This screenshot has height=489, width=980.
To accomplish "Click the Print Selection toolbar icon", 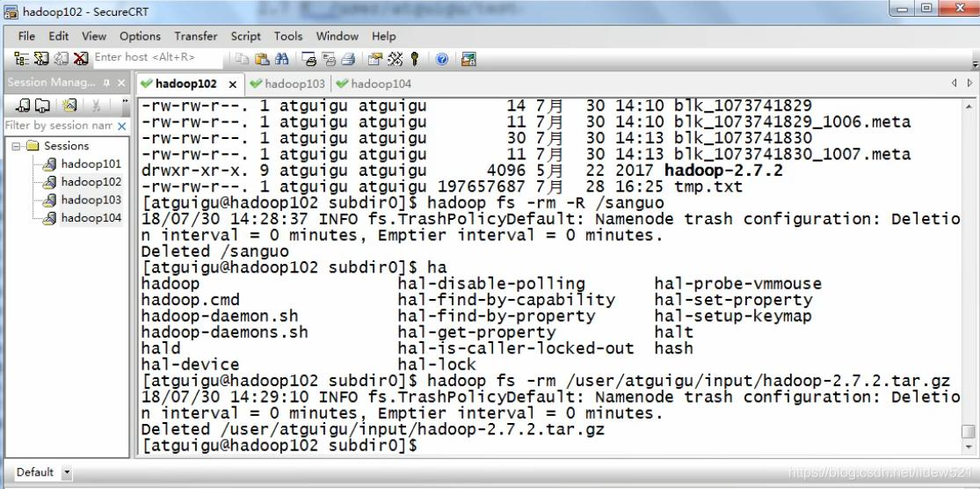I will (329, 59).
